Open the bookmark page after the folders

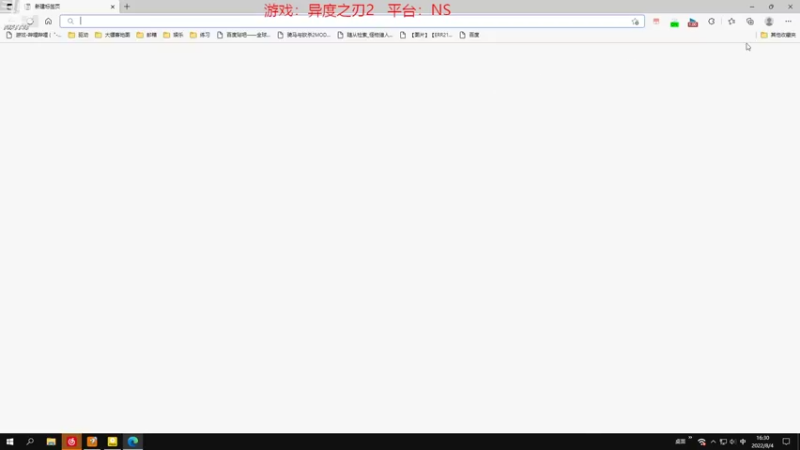[x=243, y=35]
